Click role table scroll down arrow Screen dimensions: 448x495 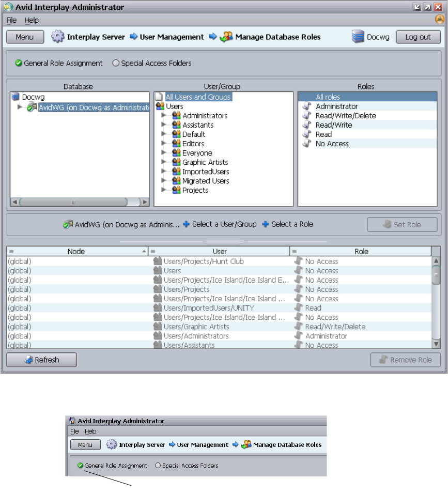click(436, 344)
